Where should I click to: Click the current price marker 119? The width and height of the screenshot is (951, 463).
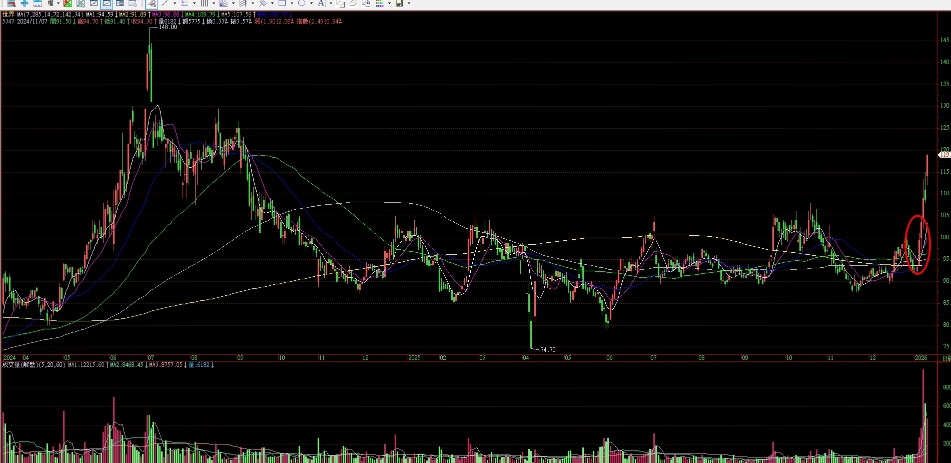[x=945, y=155]
